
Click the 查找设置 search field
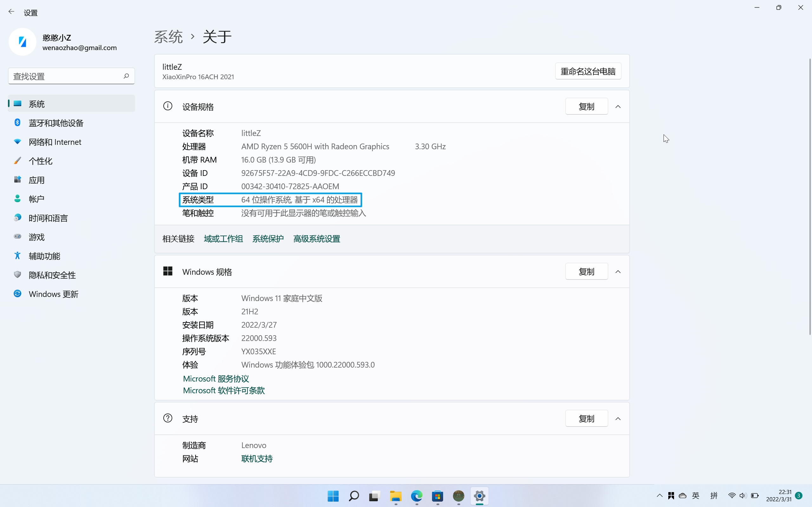(65, 76)
